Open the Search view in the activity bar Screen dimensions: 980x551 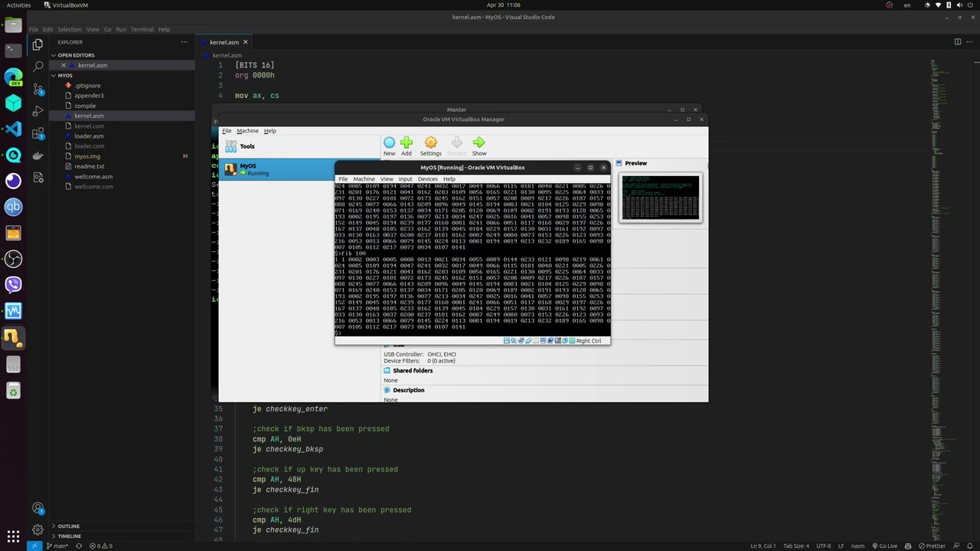click(x=38, y=67)
